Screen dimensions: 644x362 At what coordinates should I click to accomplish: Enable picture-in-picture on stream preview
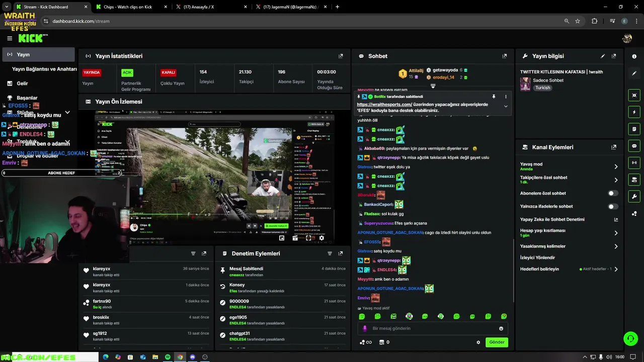coord(282,238)
